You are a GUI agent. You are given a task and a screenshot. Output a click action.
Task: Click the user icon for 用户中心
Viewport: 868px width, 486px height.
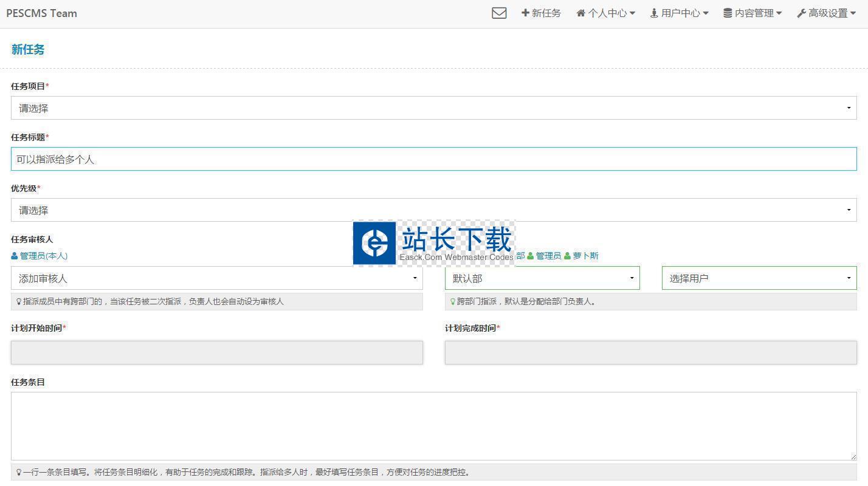(654, 13)
